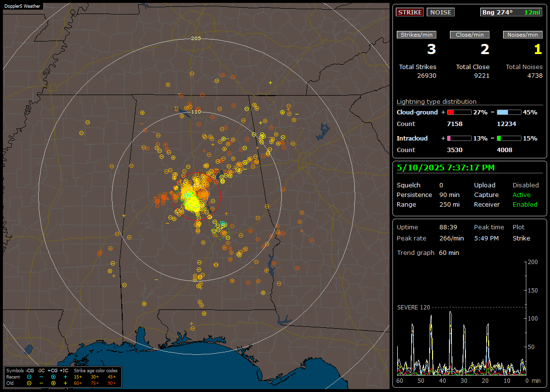Click the intracloud negative count 4008

[x=505, y=150]
